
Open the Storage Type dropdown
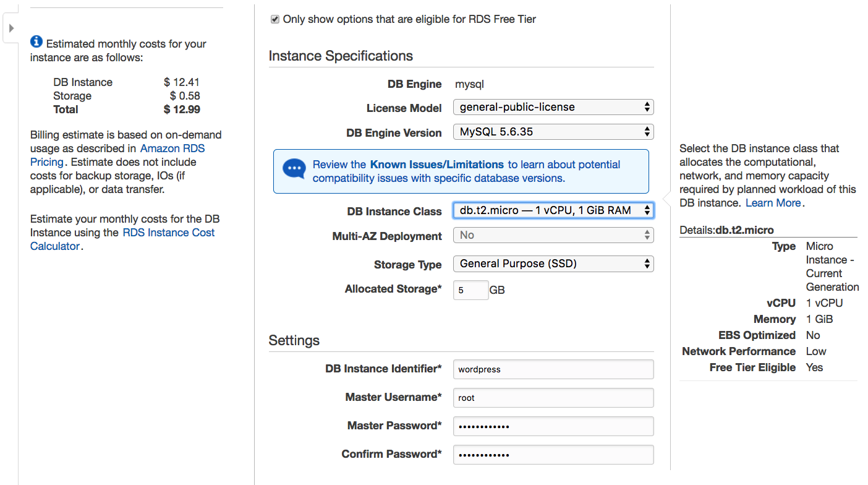553,264
